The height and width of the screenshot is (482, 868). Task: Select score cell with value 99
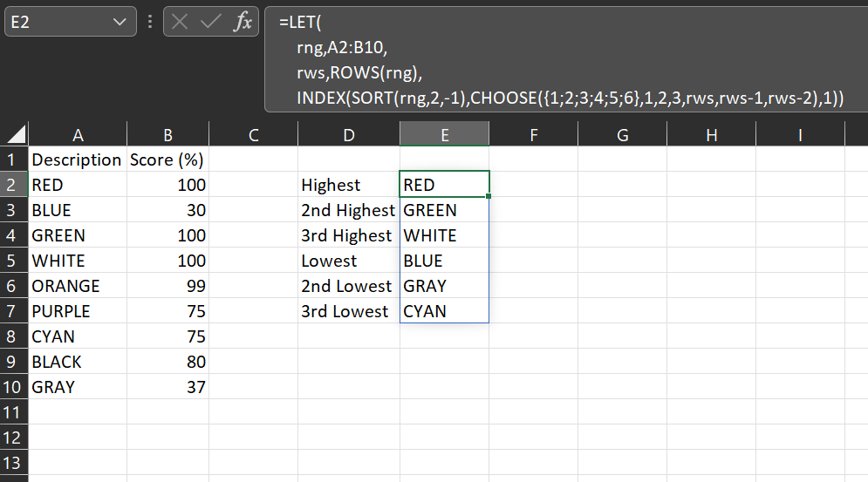pyautogui.click(x=167, y=286)
